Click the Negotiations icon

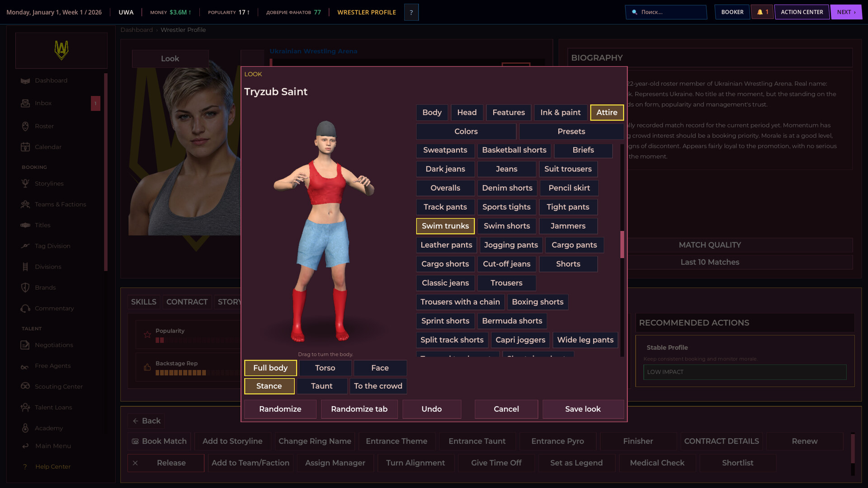(x=25, y=345)
